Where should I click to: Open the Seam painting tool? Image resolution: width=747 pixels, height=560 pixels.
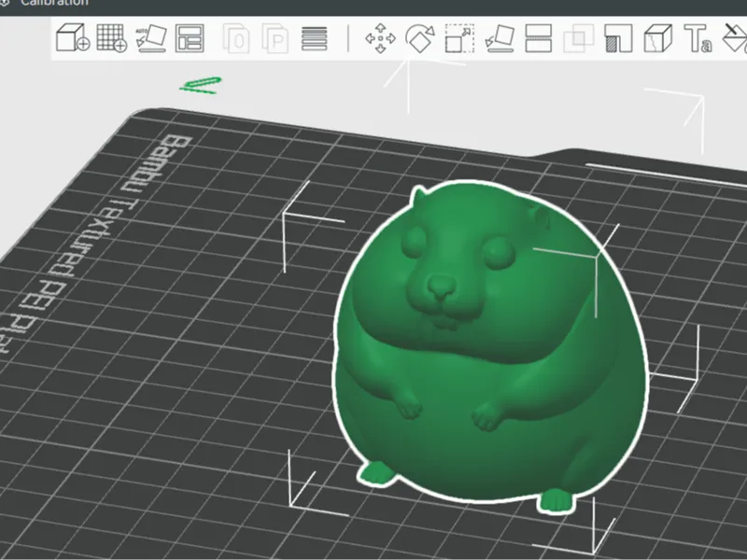[x=657, y=38]
